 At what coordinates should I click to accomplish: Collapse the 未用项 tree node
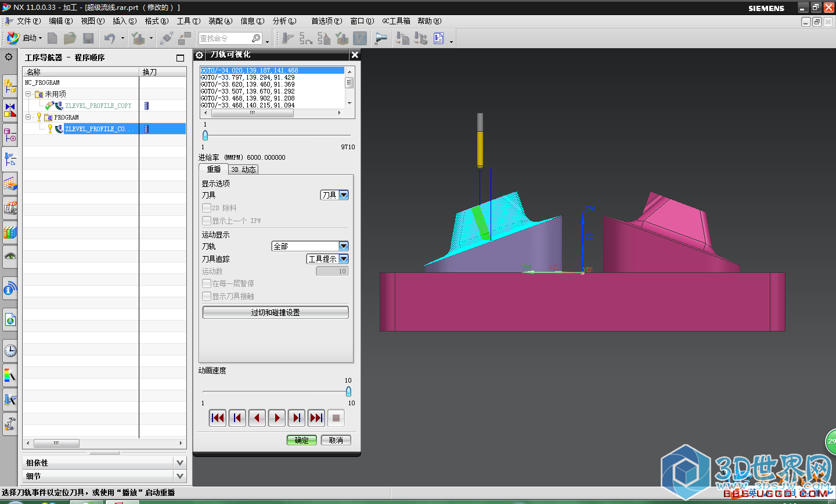pos(28,94)
